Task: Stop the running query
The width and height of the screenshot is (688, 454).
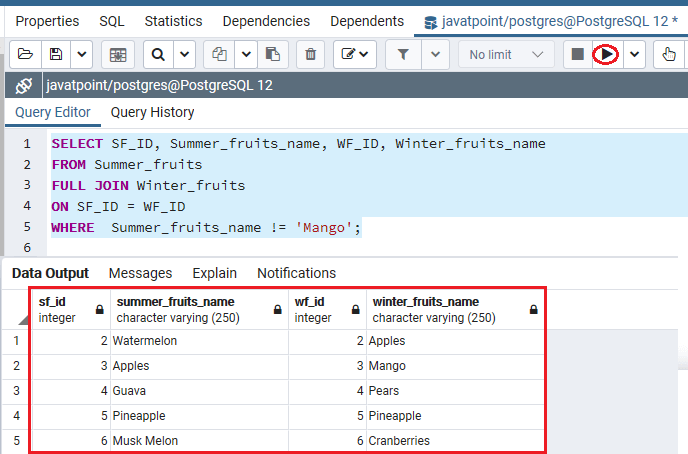Action: (x=577, y=54)
